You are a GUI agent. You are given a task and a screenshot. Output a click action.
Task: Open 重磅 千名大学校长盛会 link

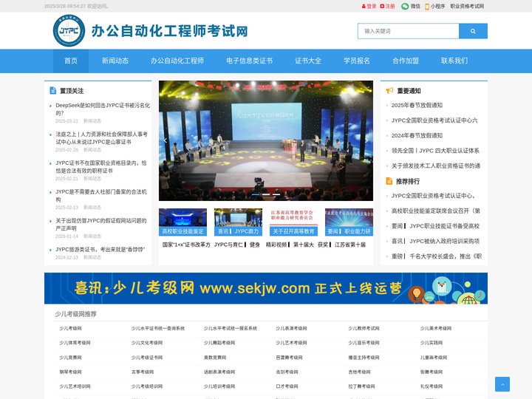[437, 256]
